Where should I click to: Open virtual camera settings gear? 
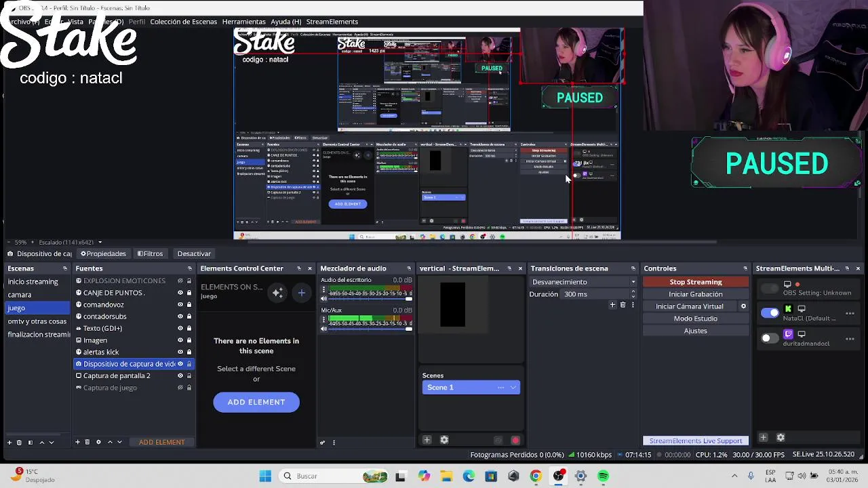click(x=743, y=306)
